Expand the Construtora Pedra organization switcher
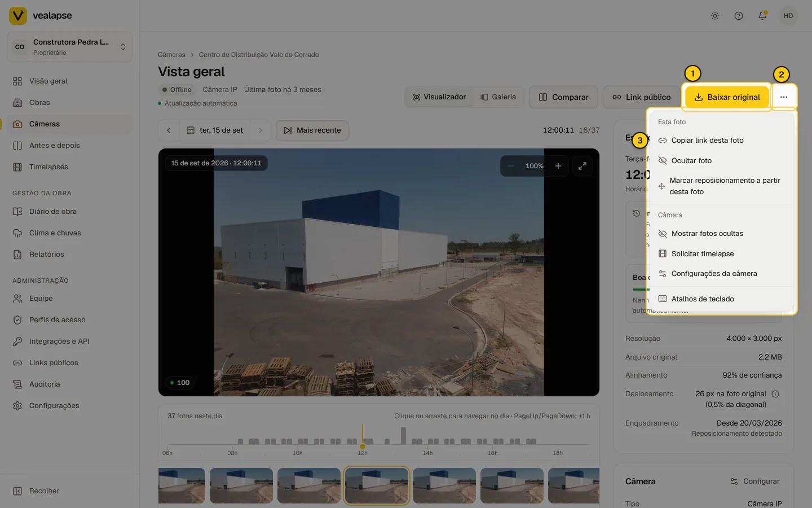Screen dimensions: 812x508 [69, 47]
